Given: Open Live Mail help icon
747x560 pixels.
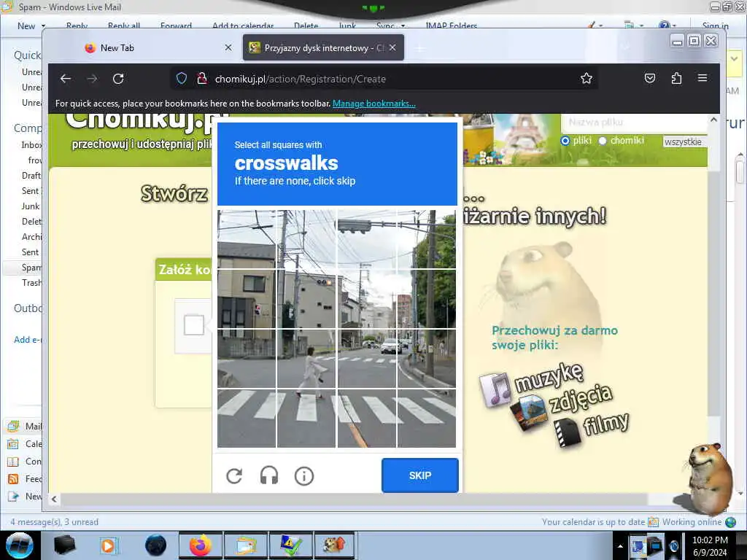Looking at the screenshot, I should [x=665, y=26].
